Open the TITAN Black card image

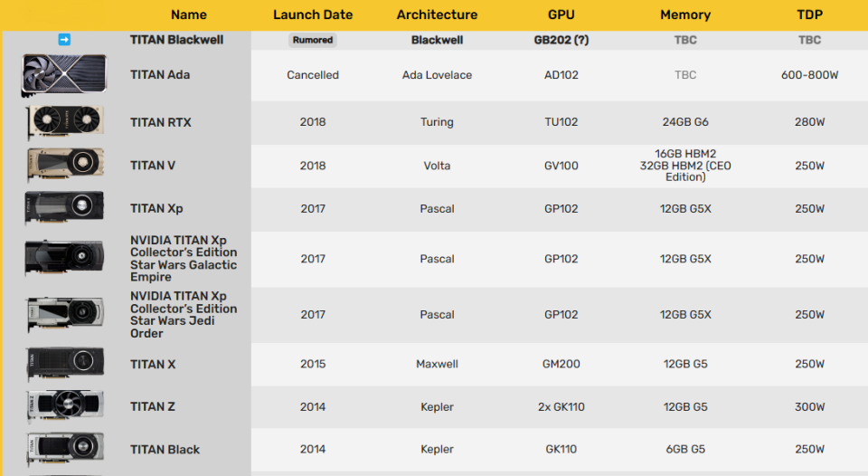pos(65,449)
